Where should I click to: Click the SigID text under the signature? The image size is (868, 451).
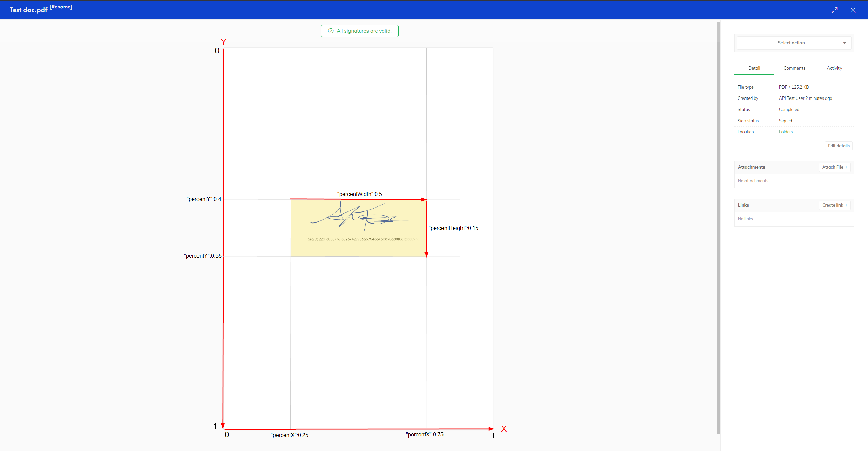(x=362, y=239)
